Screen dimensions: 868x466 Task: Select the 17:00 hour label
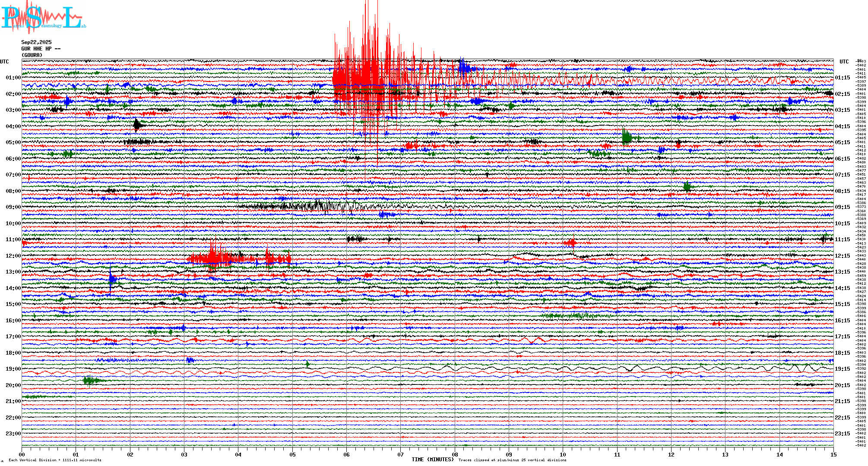[x=13, y=337]
